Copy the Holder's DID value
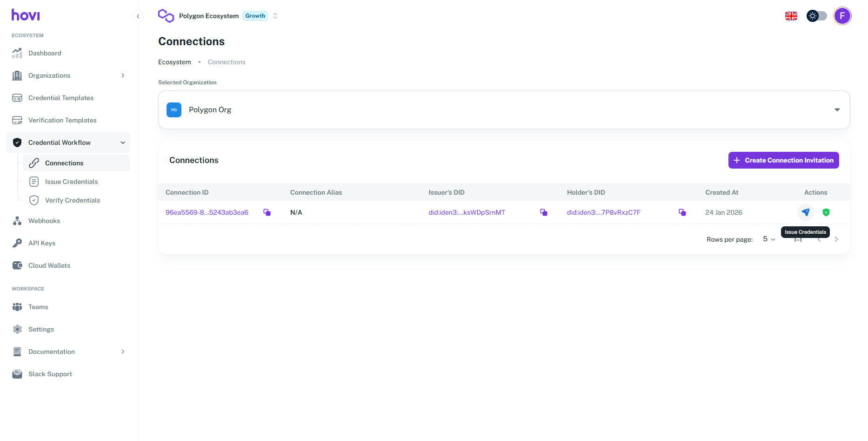868x441 pixels. click(682, 212)
